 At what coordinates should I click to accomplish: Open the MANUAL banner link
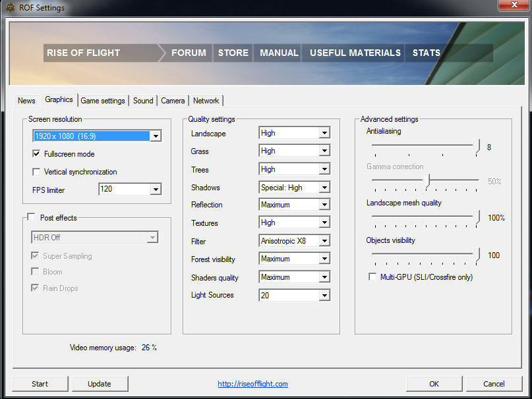[279, 53]
